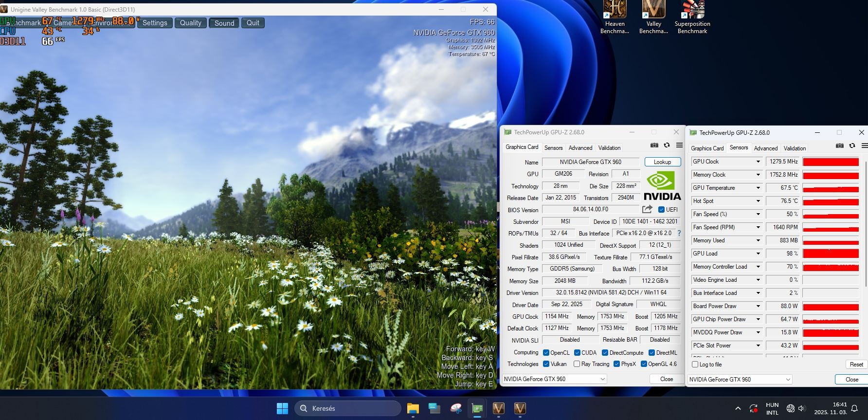868x420 pixels.
Task: Click the Bus Interface question mark
Action: pos(679,233)
